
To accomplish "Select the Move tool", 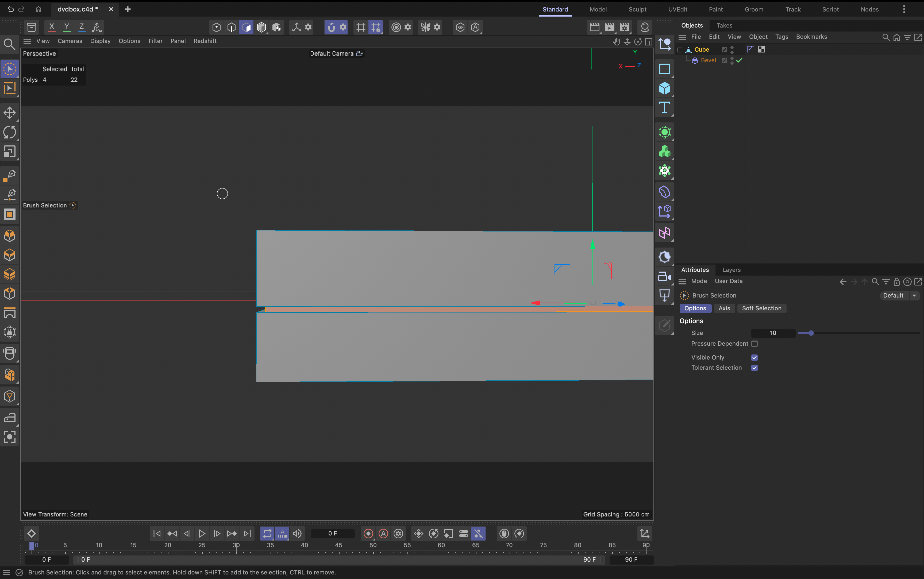I will (x=10, y=112).
